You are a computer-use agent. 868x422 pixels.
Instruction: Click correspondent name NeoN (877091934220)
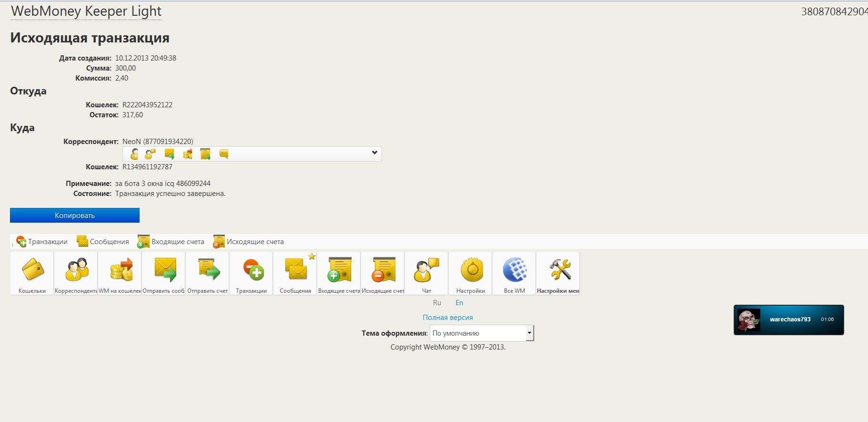coord(158,142)
